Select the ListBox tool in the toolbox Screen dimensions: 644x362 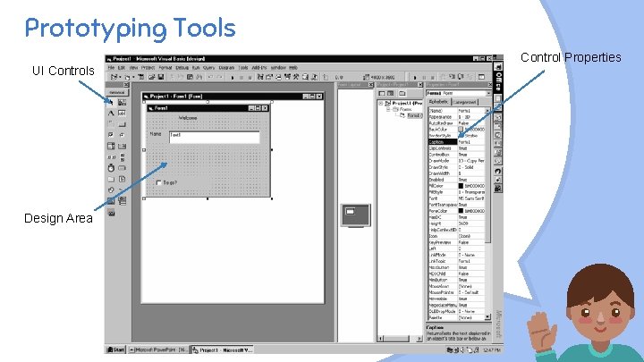122,146
